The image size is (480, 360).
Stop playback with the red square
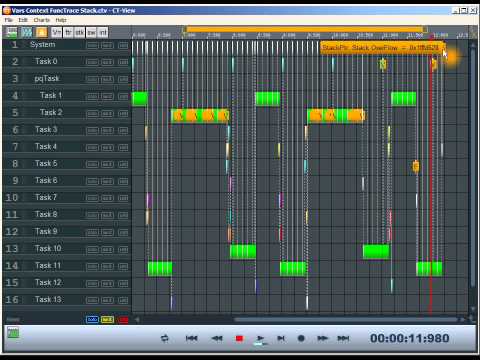239,339
